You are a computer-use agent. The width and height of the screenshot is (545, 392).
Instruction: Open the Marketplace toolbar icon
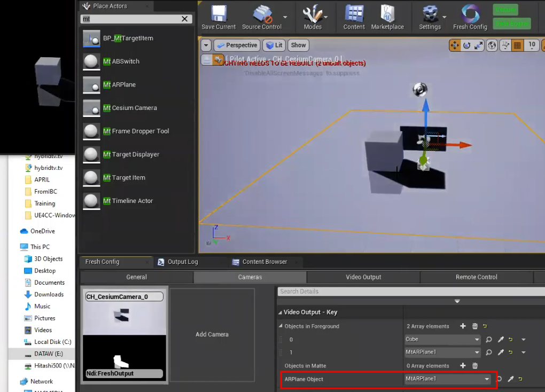click(387, 18)
